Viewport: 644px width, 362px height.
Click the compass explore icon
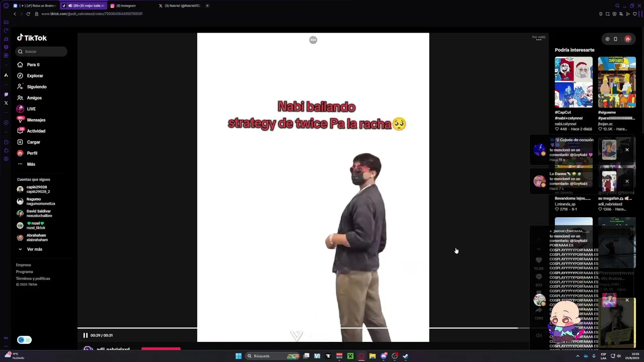607,39
